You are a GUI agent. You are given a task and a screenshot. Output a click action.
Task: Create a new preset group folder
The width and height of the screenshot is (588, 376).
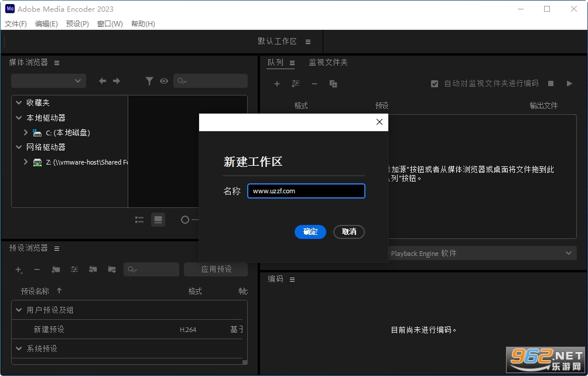(x=56, y=269)
